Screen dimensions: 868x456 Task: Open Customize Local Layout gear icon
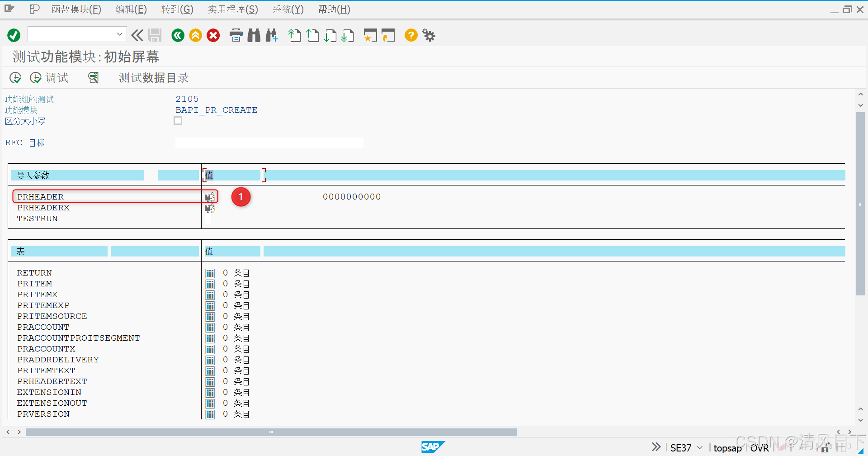click(x=429, y=35)
